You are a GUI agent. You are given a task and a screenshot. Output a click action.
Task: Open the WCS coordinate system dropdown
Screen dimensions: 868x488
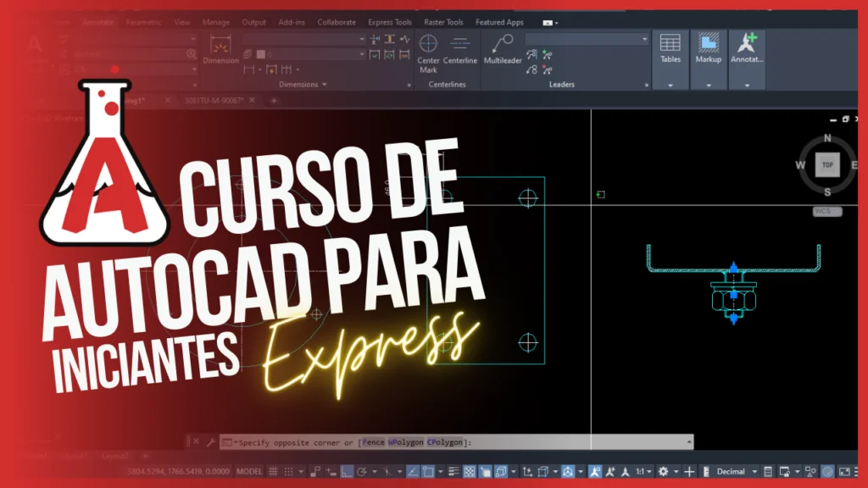point(827,211)
